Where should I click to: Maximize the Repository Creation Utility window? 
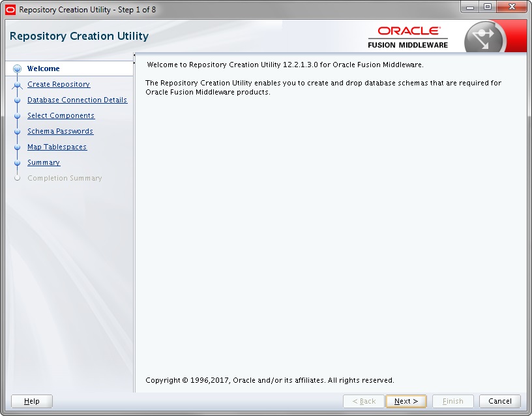click(488, 7)
